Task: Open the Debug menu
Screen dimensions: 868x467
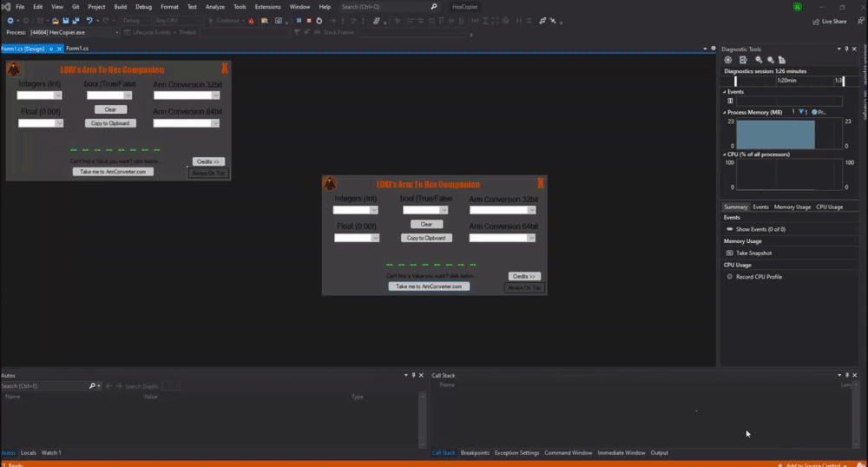Action: coord(143,7)
